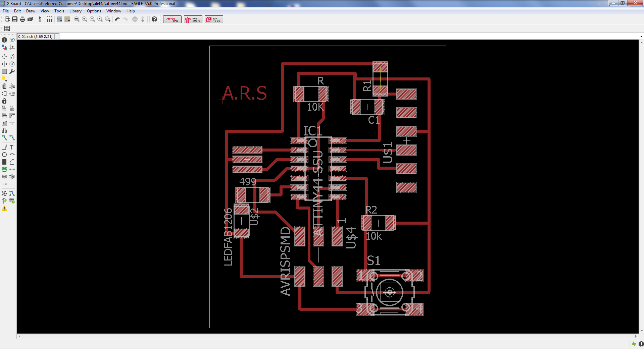This screenshot has height=349, width=644.
Task: Choose the Mark origin tool
Action: click(12, 47)
